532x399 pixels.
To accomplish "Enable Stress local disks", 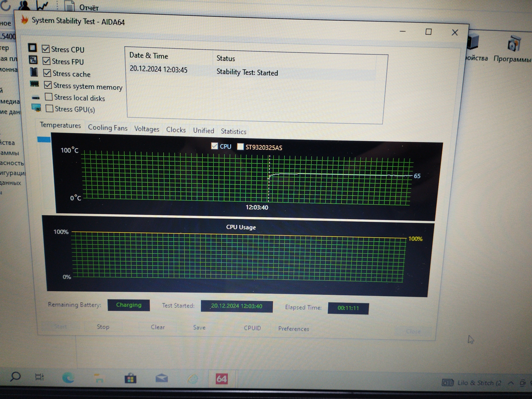I will [x=48, y=97].
